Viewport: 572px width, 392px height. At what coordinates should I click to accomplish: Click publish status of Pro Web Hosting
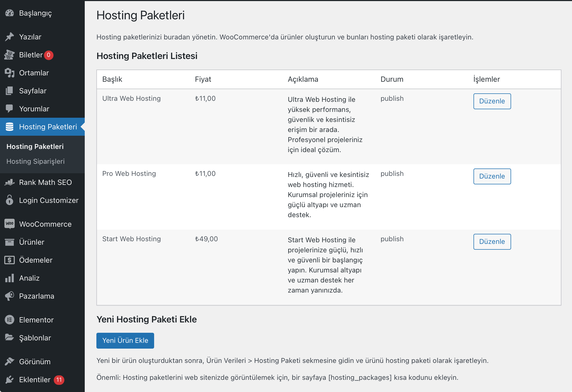pyautogui.click(x=392, y=174)
